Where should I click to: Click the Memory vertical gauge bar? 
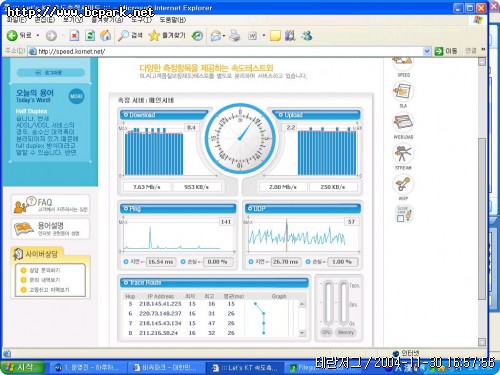pyautogui.click(x=344, y=303)
